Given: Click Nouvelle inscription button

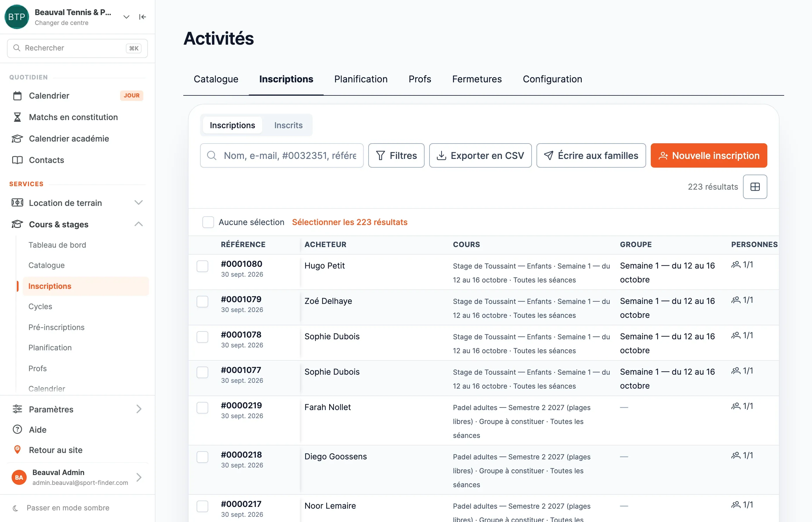Looking at the screenshot, I should coord(709,155).
